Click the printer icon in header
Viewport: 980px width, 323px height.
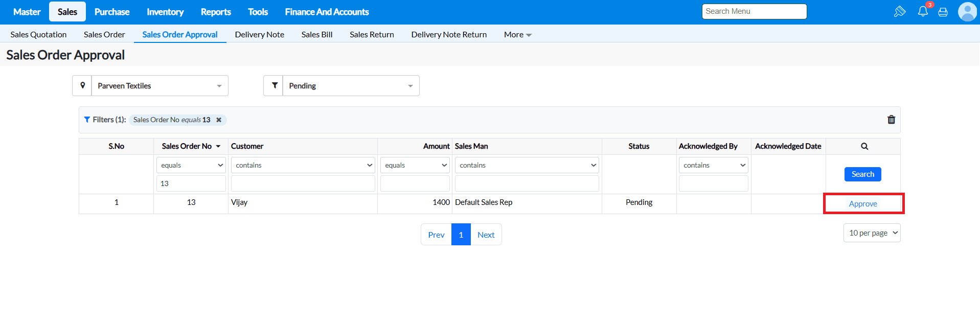click(943, 12)
